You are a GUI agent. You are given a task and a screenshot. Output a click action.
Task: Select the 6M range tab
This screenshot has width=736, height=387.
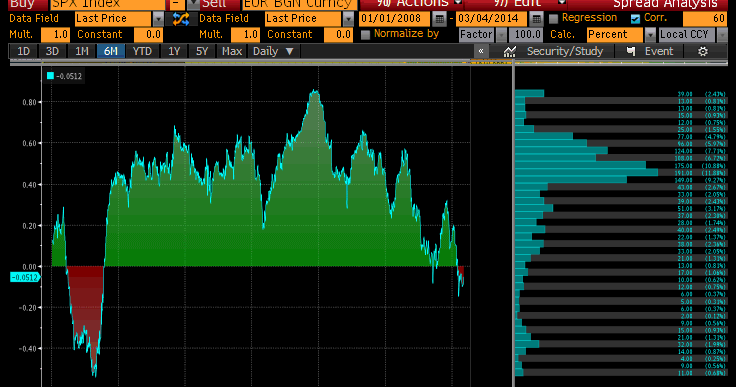[x=111, y=51]
